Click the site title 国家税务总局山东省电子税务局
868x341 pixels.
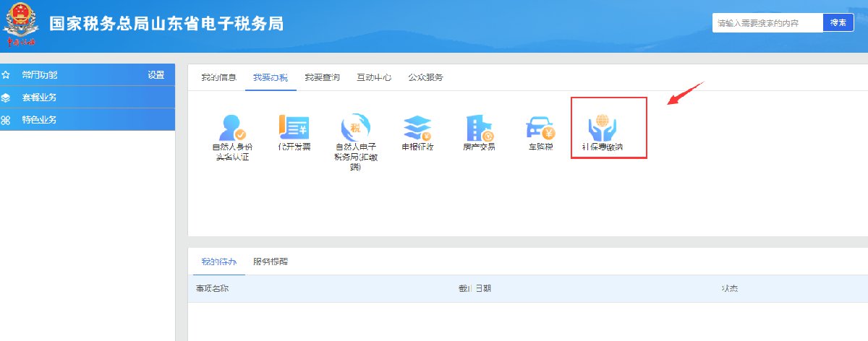pos(166,23)
